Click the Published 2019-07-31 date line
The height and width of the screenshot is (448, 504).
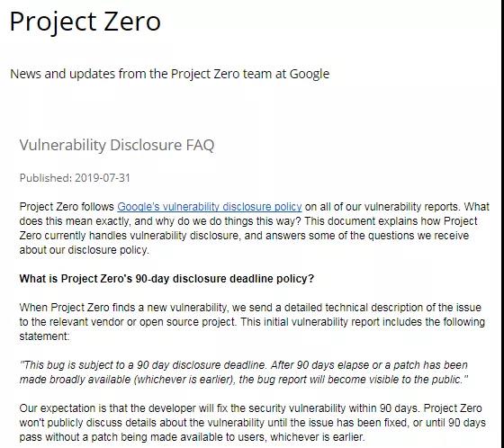click(75, 178)
